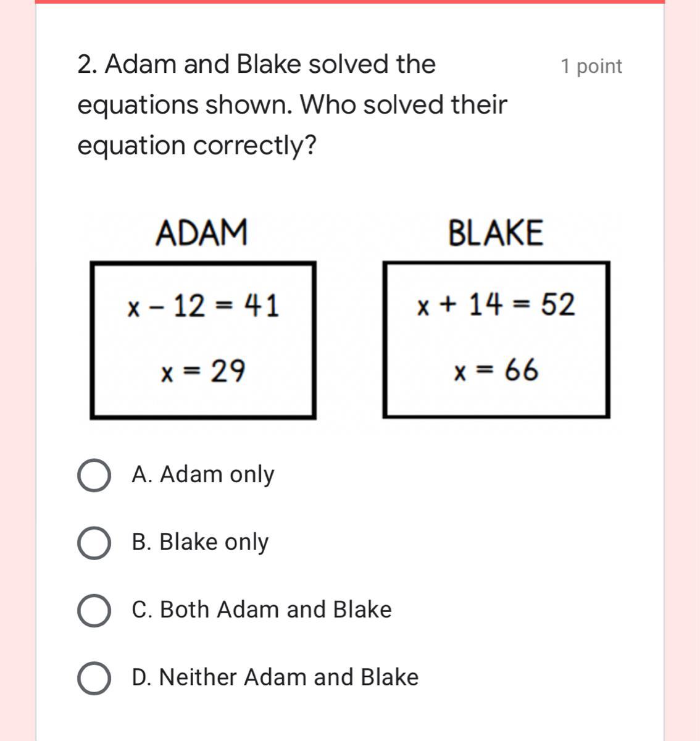The height and width of the screenshot is (741, 700).
Task: Mark the Neither Adam and Blake radio circle
Action: coord(94,678)
